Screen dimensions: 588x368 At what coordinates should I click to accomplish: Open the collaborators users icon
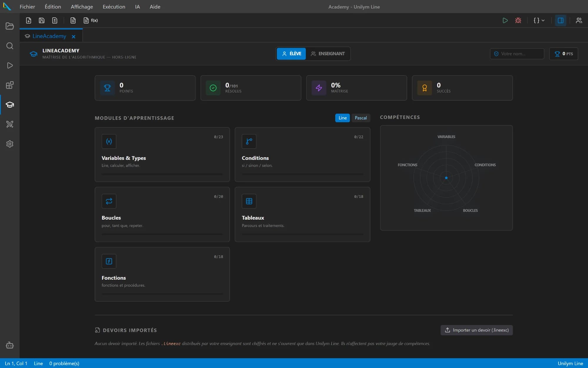pos(579,20)
